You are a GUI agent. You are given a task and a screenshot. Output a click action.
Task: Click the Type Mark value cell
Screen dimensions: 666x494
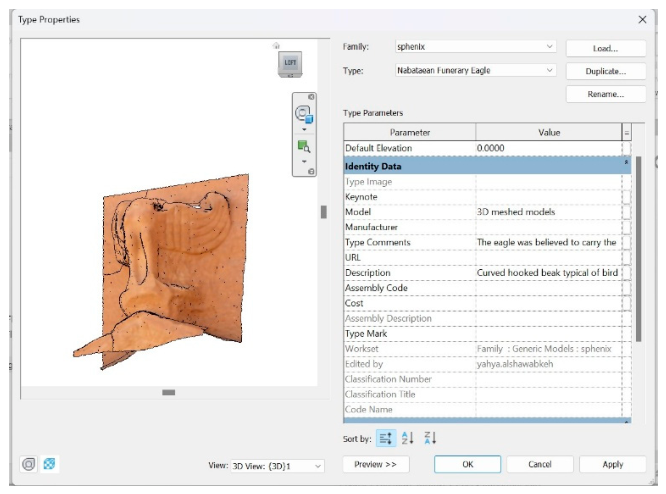(548, 334)
